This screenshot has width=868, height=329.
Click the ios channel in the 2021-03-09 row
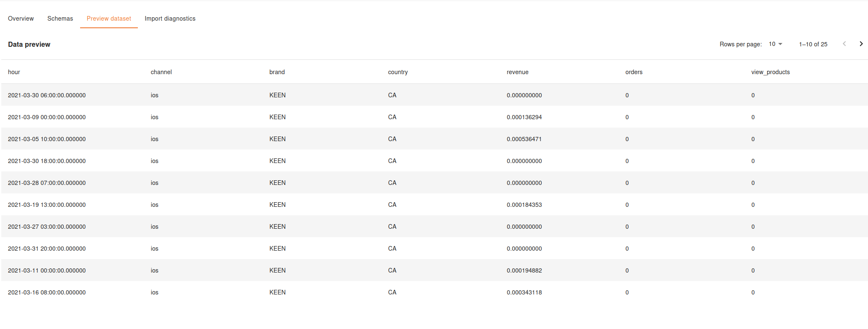[x=154, y=117]
